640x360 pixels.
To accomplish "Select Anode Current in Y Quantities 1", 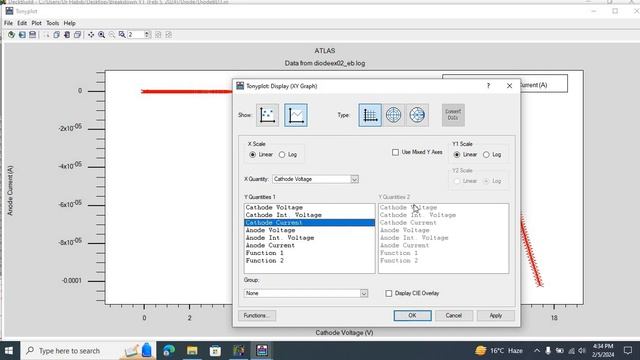I will point(309,245).
